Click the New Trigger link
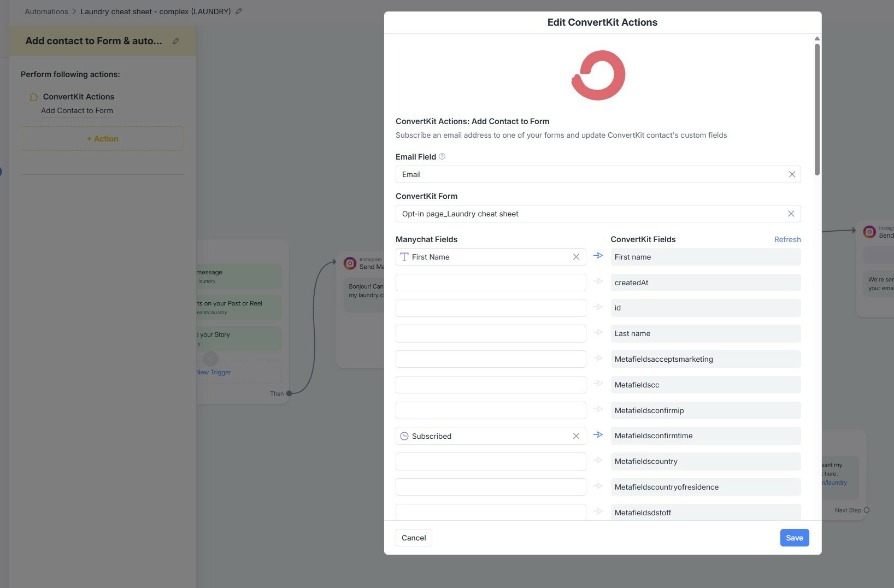 click(214, 372)
